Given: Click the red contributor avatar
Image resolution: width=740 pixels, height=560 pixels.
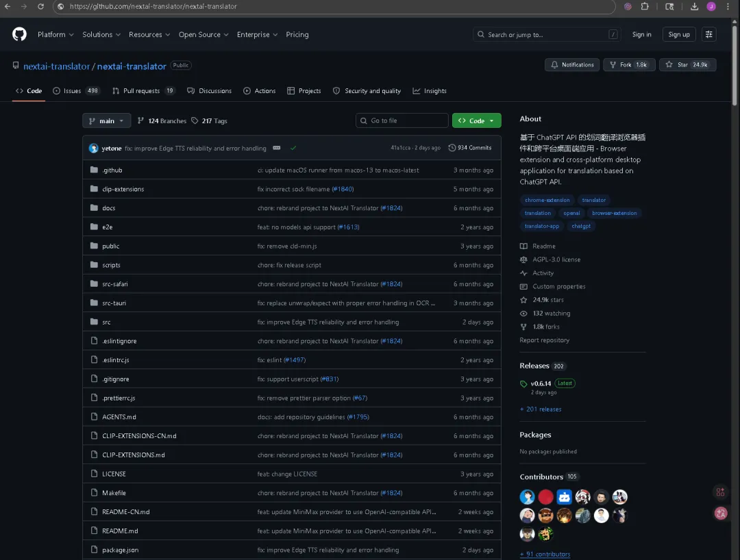Looking at the screenshot, I should pyautogui.click(x=545, y=497).
